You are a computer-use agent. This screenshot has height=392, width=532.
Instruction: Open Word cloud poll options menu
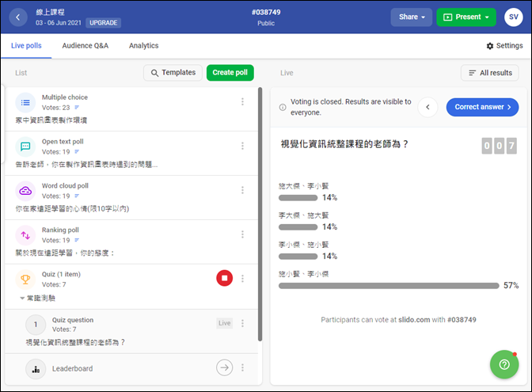coord(242,190)
